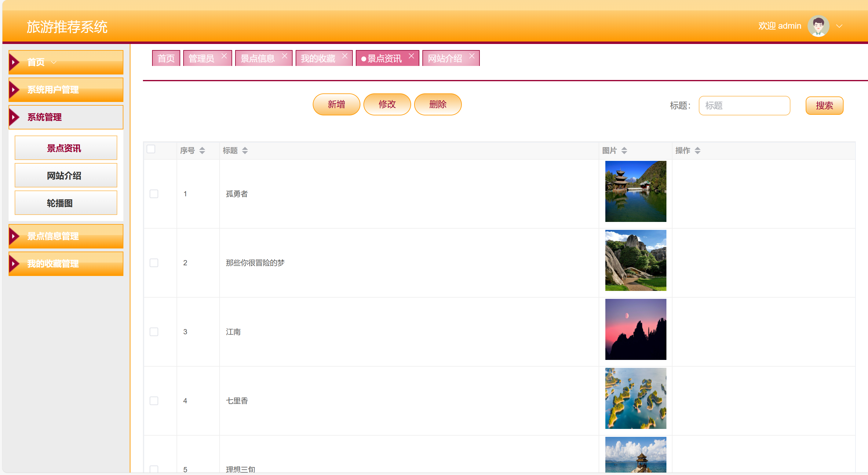Toggle the select-all checkbox in table header
The height and width of the screenshot is (475, 868).
[151, 149]
